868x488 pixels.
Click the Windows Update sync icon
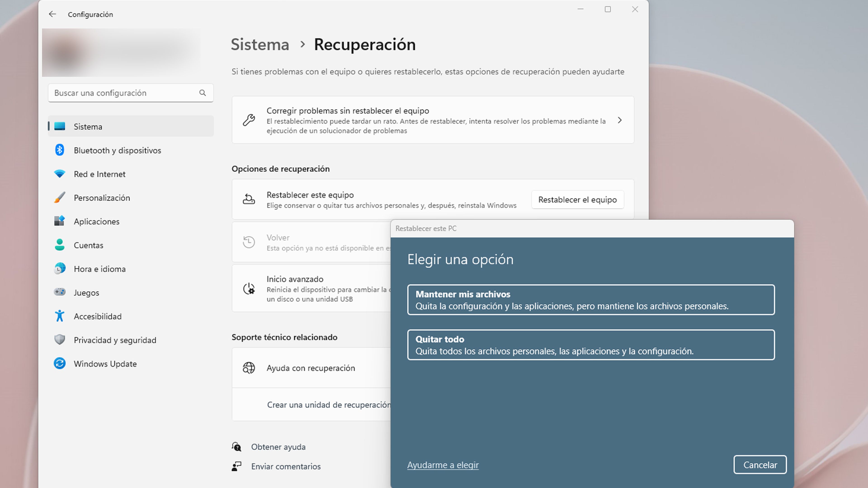pos(60,363)
